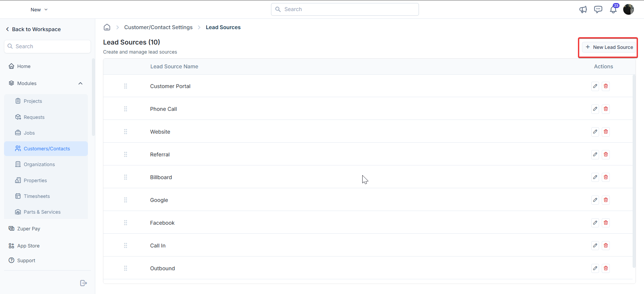
Task: Open notifications bell with 23 badge
Action: point(613,9)
